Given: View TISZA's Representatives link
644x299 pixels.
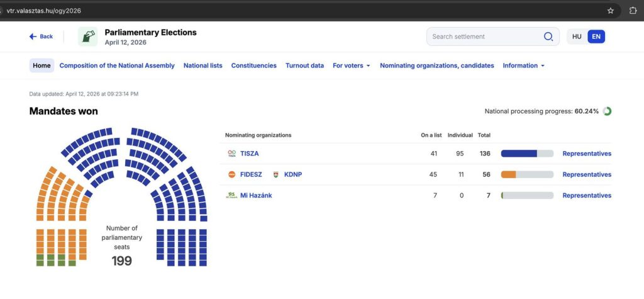Looking at the screenshot, I should pyautogui.click(x=586, y=154).
